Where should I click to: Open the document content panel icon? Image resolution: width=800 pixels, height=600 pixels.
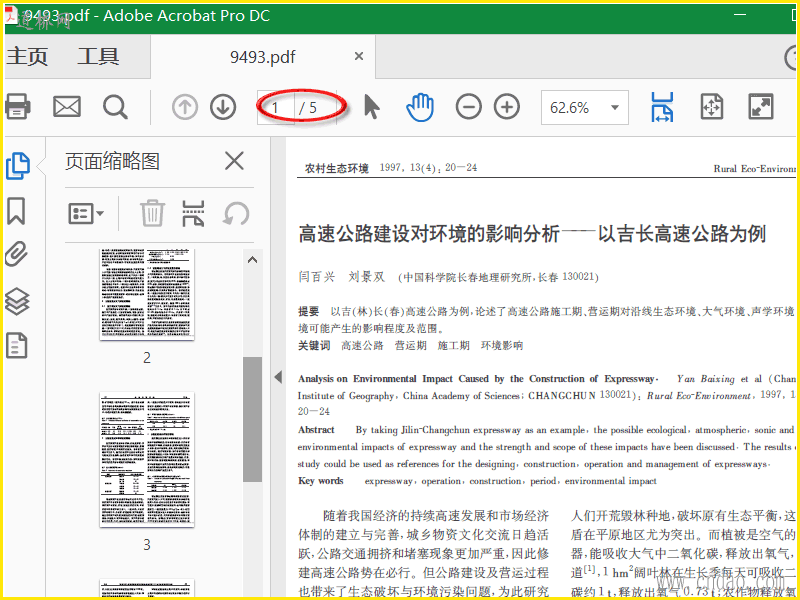pos(16,345)
